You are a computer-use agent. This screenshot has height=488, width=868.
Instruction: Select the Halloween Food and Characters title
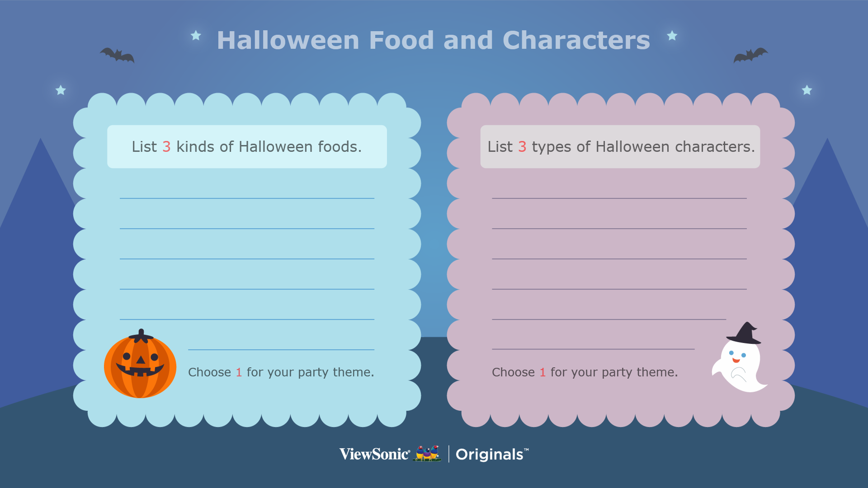434,40
